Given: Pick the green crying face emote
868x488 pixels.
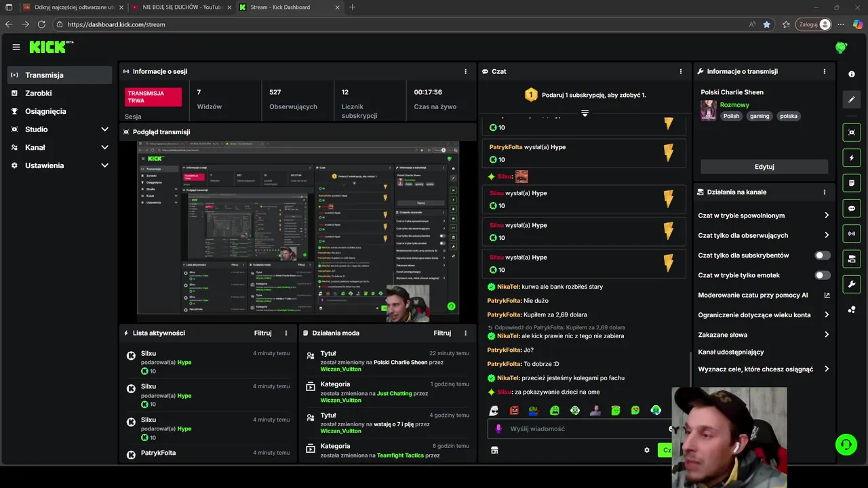Looking at the screenshot, I should coord(555,410).
